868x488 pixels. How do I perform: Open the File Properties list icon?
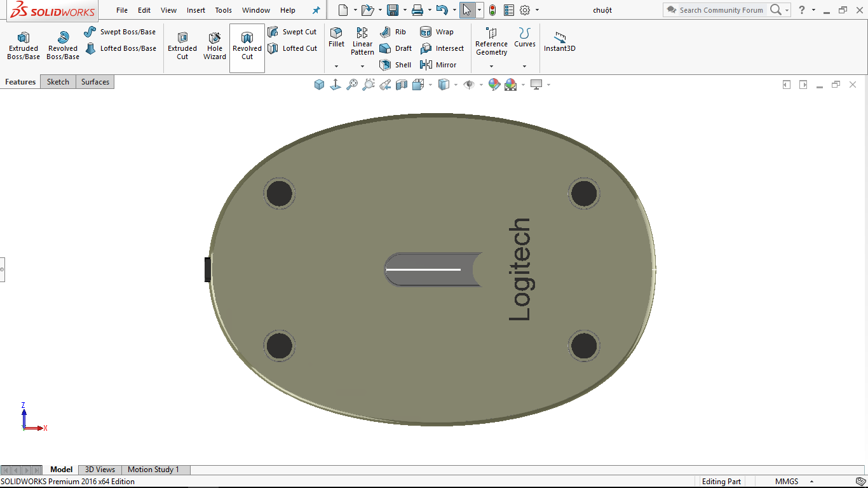click(x=508, y=10)
